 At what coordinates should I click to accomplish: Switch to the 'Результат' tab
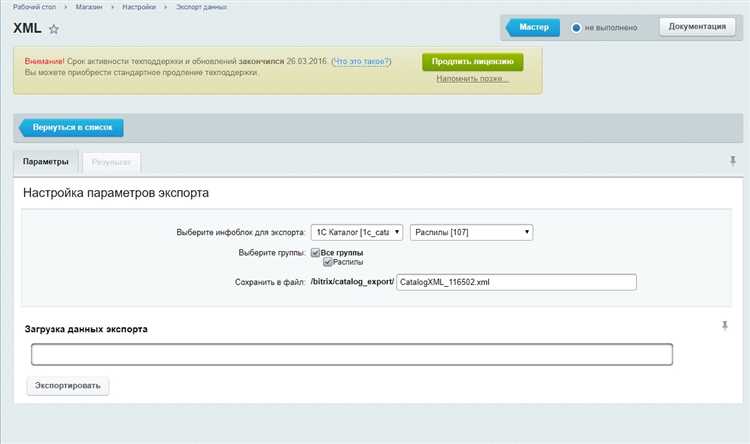coord(111,163)
